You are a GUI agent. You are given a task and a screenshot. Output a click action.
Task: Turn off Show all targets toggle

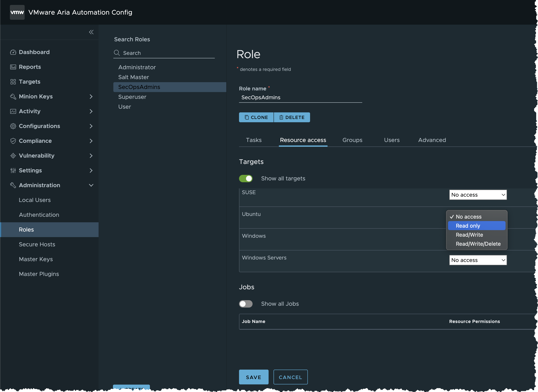point(246,179)
